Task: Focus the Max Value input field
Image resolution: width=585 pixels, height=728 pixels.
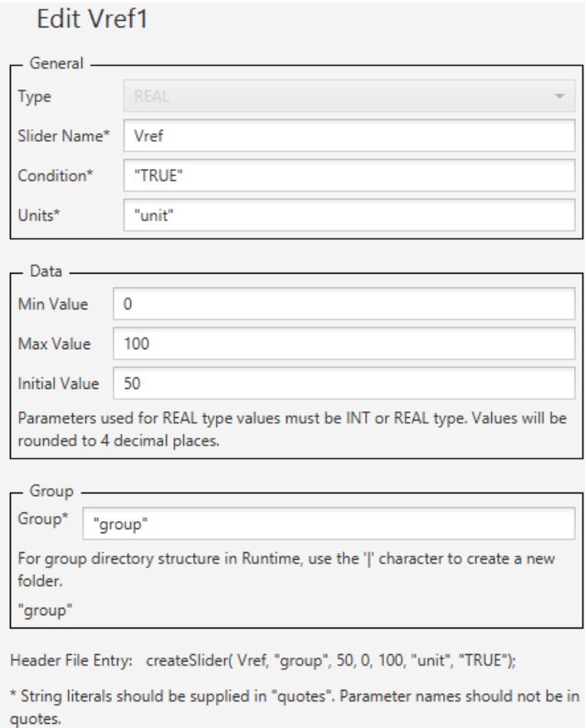Action: click(x=343, y=343)
